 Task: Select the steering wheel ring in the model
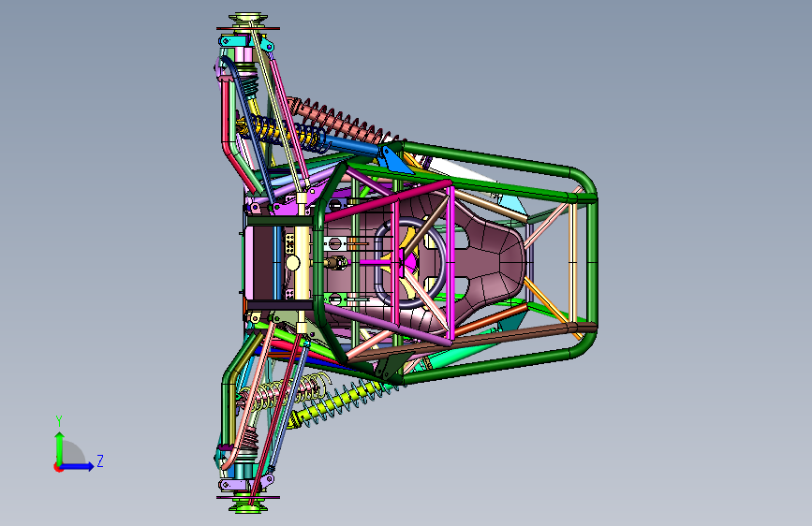(410, 263)
